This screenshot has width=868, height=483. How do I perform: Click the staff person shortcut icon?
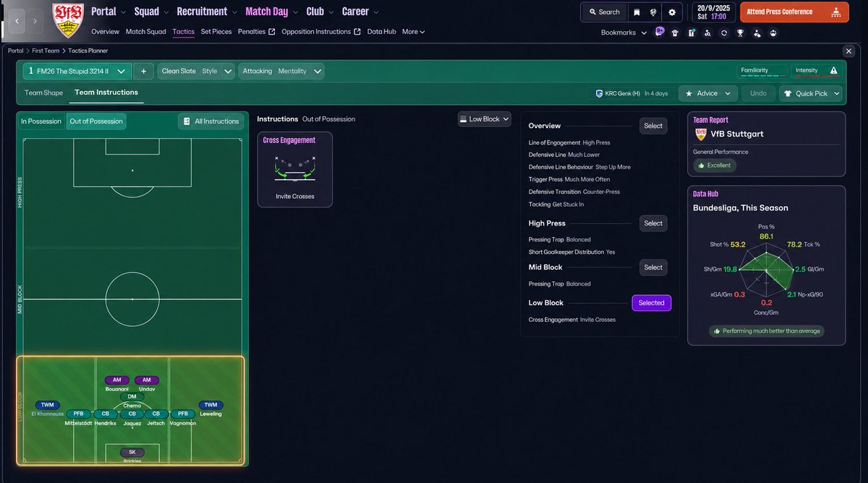[757, 33]
